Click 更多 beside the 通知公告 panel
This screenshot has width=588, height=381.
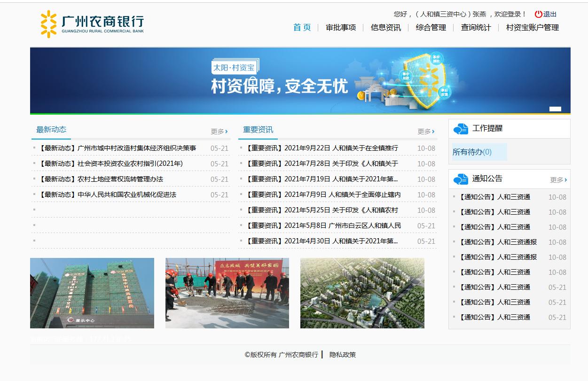(x=555, y=179)
